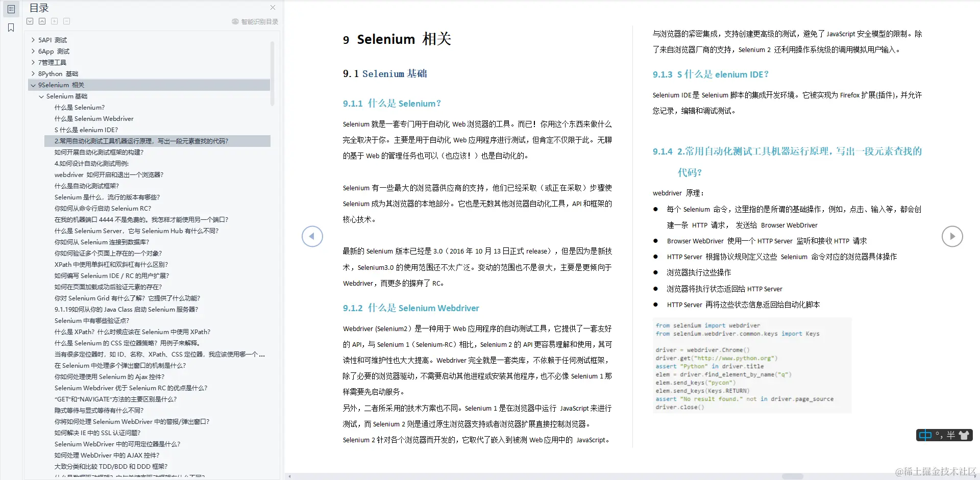Open the table of contents sidebar icon
Viewport: 980px width, 480px height.
tap(11, 9)
